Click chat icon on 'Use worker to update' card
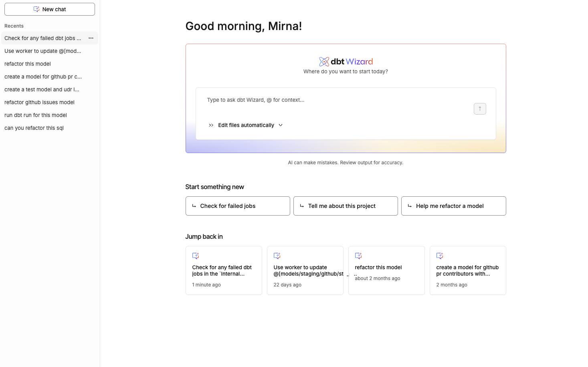588x367 pixels. [277, 256]
